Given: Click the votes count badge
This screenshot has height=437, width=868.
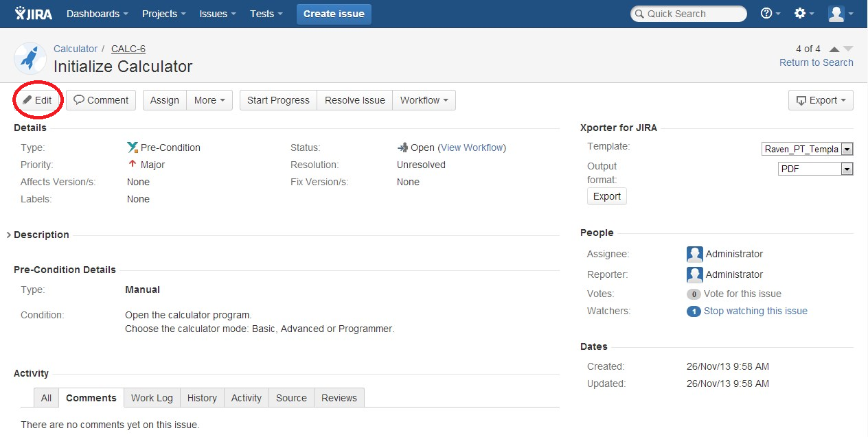Looking at the screenshot, I should [x=694, y=294].
